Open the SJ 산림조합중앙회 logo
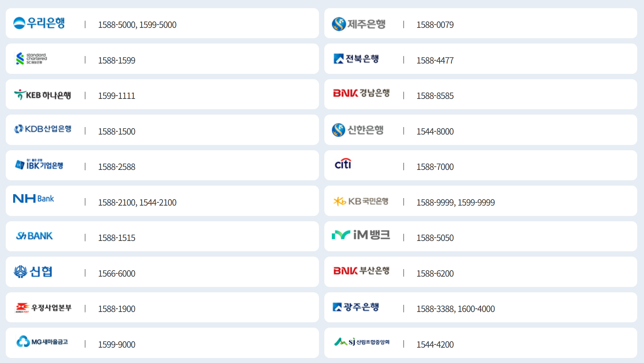This screenshot has width=644, height=363. pyautogui.click(x=362, y=342)
